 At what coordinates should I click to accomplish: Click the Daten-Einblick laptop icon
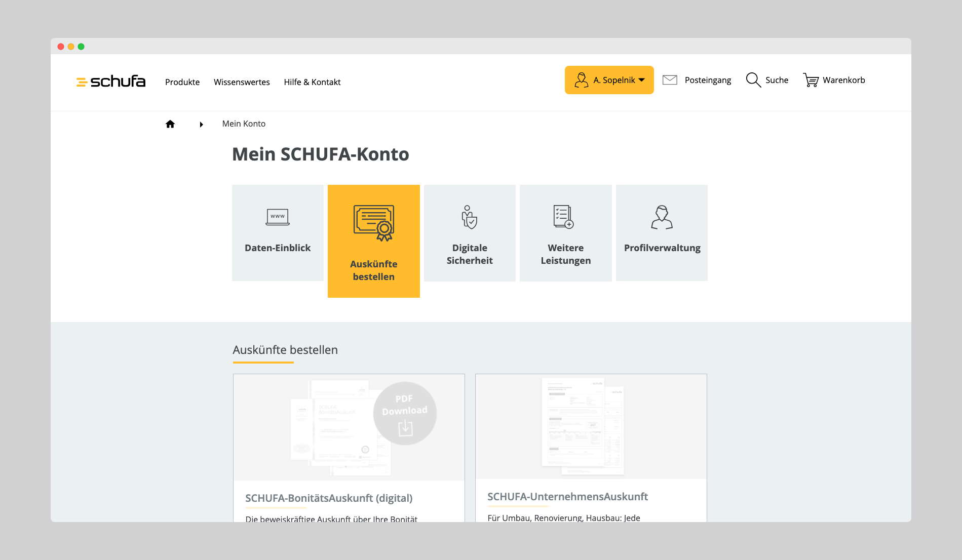278,217
